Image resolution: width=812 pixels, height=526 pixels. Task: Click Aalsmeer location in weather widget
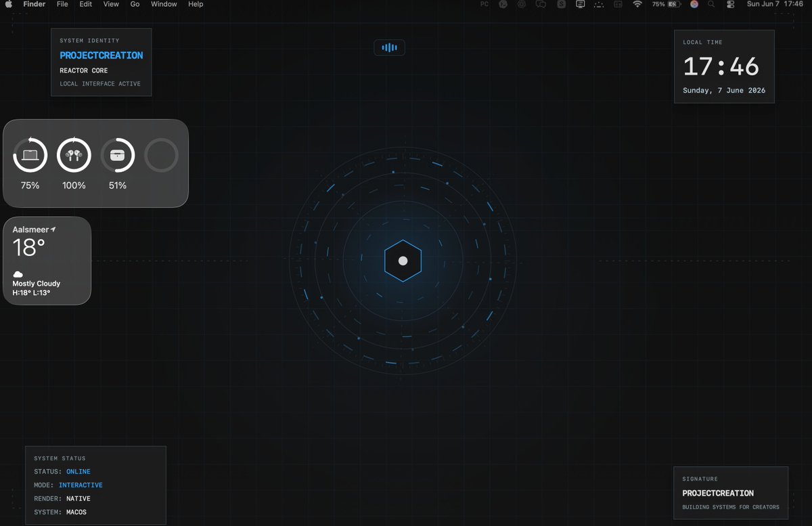pyautogui.click(x=34, y=230)
